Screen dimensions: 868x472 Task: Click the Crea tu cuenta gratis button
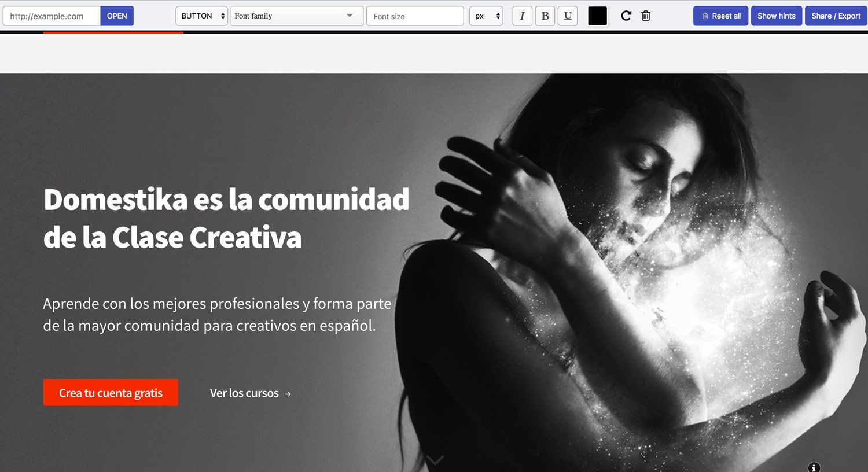[111, 393]
